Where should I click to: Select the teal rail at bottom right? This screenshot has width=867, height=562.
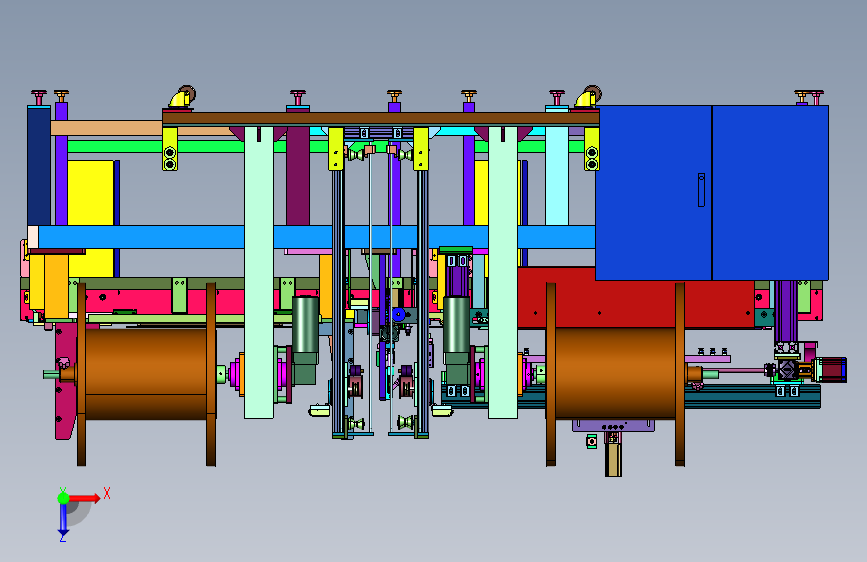[x=752, y=397]
